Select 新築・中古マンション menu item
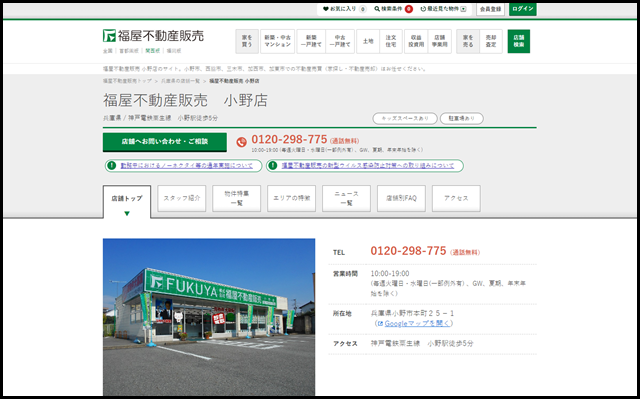This screenshot has height=399, width=640. click(278, 41)
